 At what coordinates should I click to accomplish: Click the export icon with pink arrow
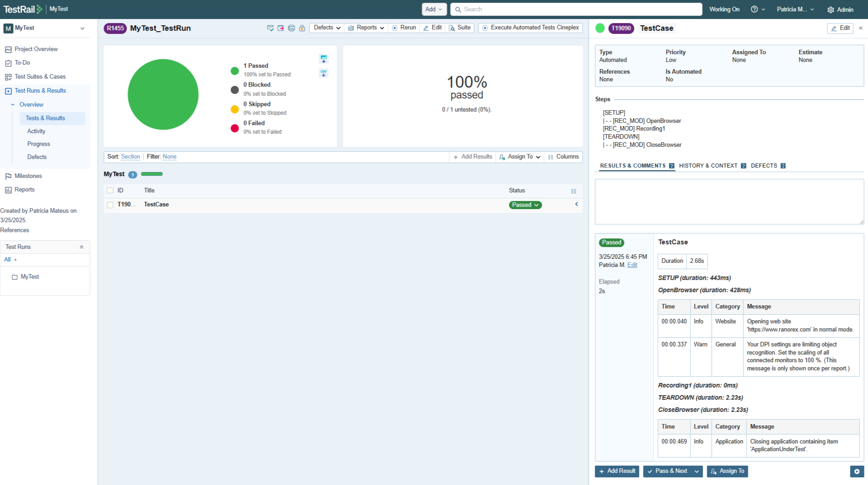coord(281,28)
